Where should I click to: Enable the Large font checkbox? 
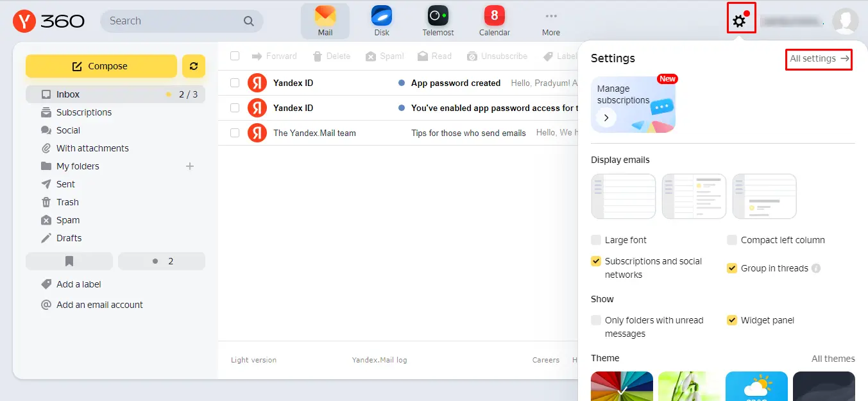pos(596,240)
